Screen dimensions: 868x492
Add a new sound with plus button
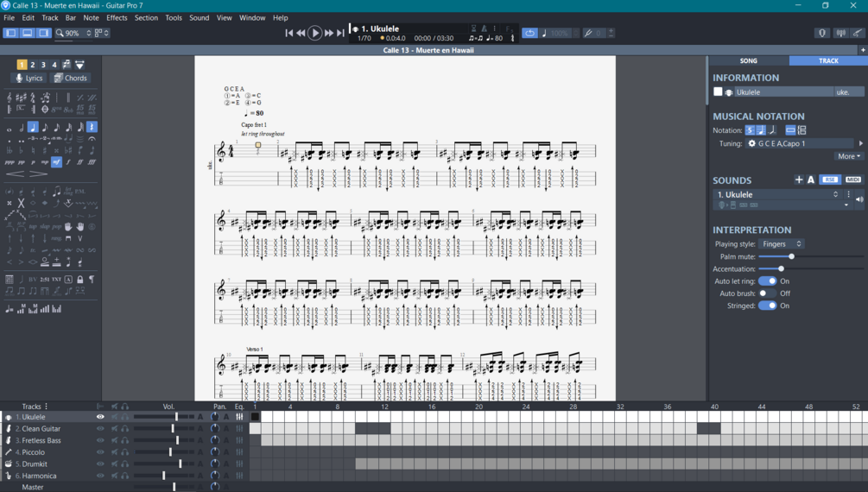point(799,180)
